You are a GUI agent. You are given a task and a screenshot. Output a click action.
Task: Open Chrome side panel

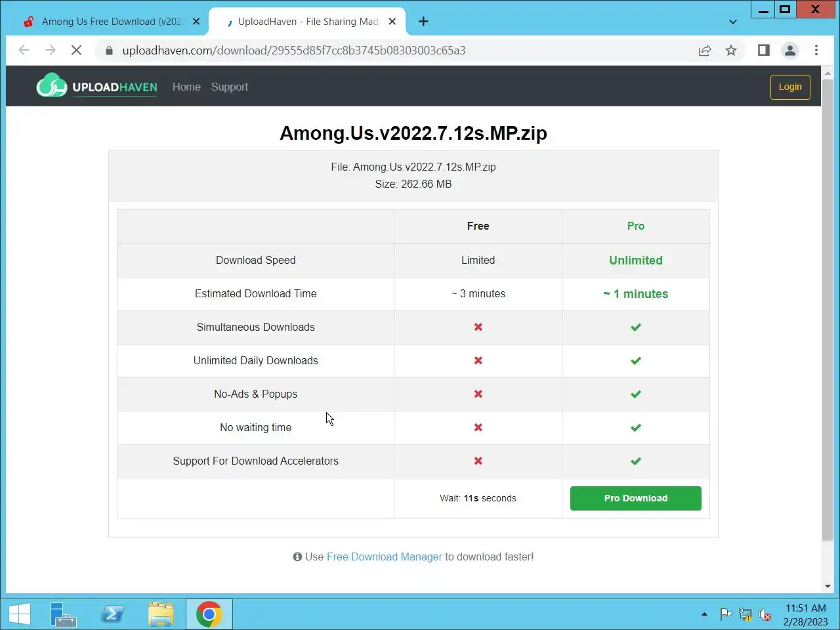click(x=763, y=51)
